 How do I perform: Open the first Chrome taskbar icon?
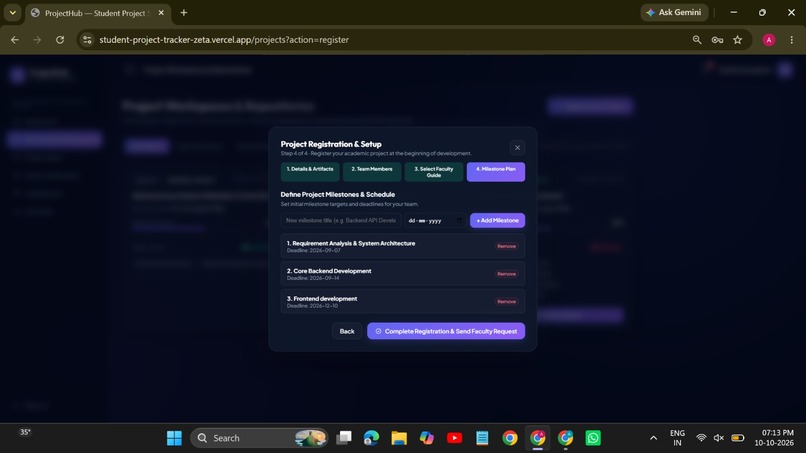pos(510,438)
